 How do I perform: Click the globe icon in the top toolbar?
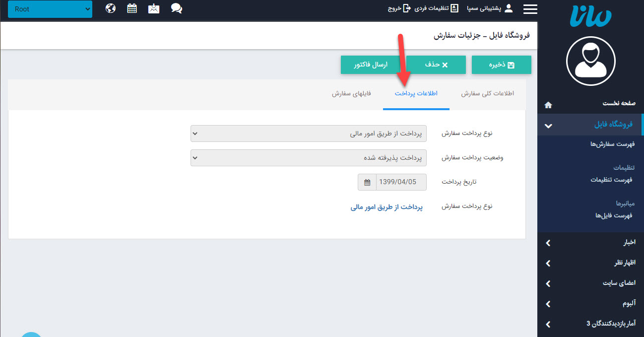click(x=110, y=8)
